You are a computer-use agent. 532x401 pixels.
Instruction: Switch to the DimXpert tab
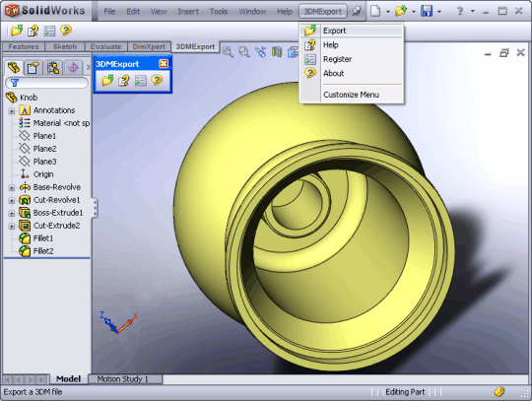tap(149, 47)
